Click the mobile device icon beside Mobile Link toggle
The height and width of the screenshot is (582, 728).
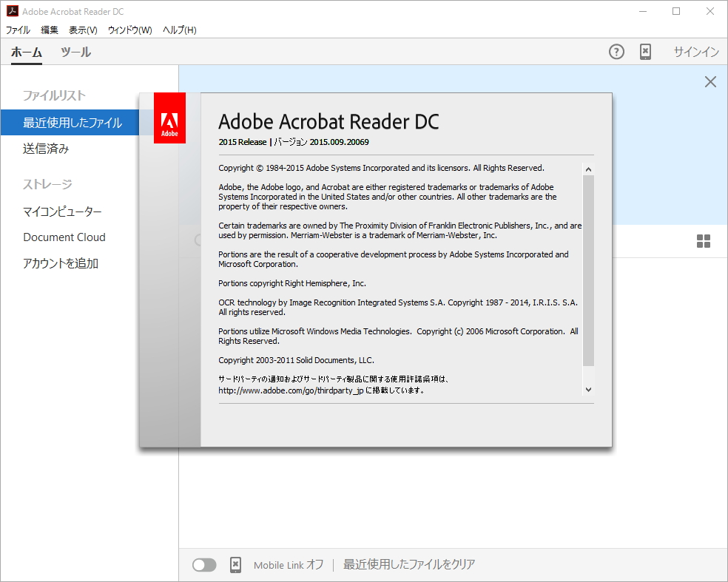235,564
